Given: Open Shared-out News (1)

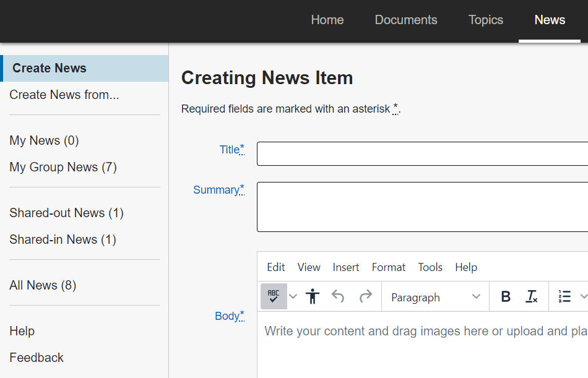Looking at the screenshot, I should click(66, 213).
